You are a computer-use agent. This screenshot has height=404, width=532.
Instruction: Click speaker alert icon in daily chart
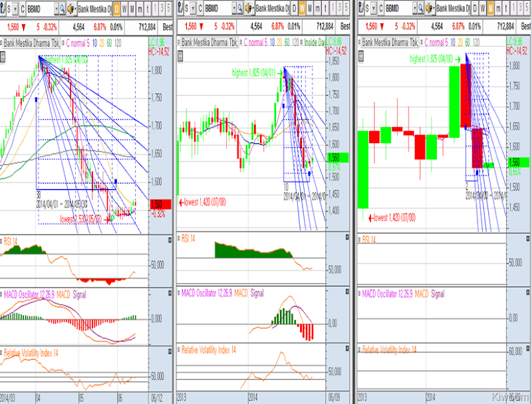click(71, 9)
